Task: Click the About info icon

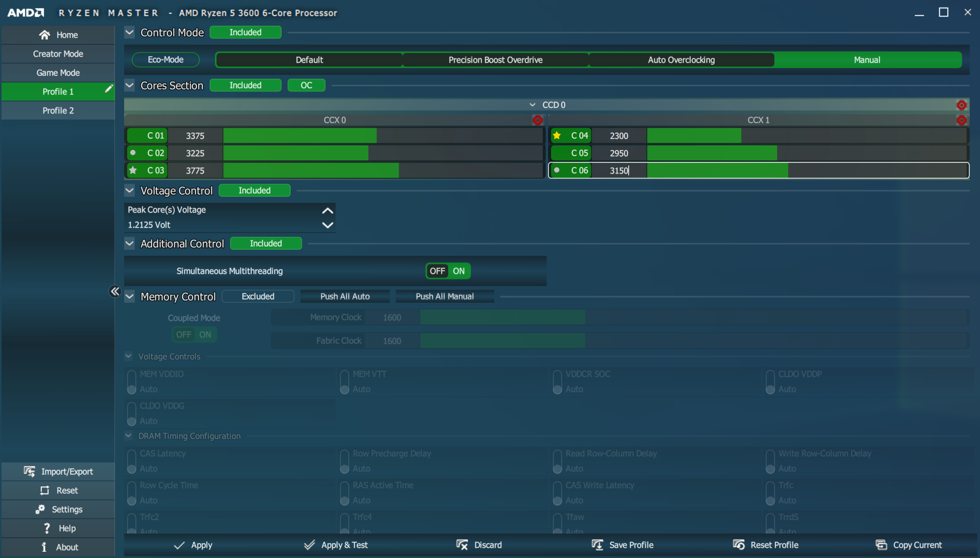Action: (44, 547)
